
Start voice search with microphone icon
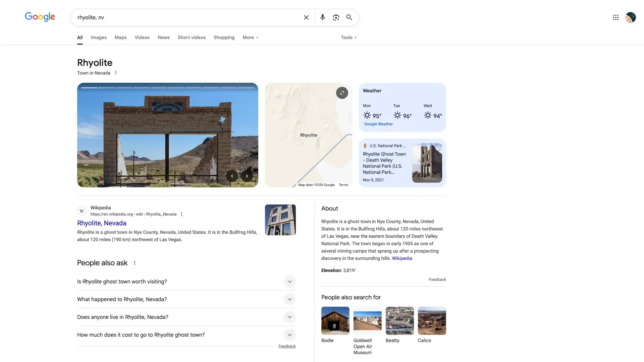pos(322,17)
